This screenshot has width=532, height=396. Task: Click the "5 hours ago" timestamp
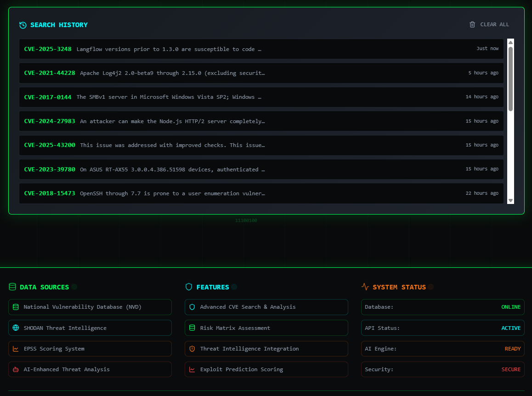(x=483, y=73)
